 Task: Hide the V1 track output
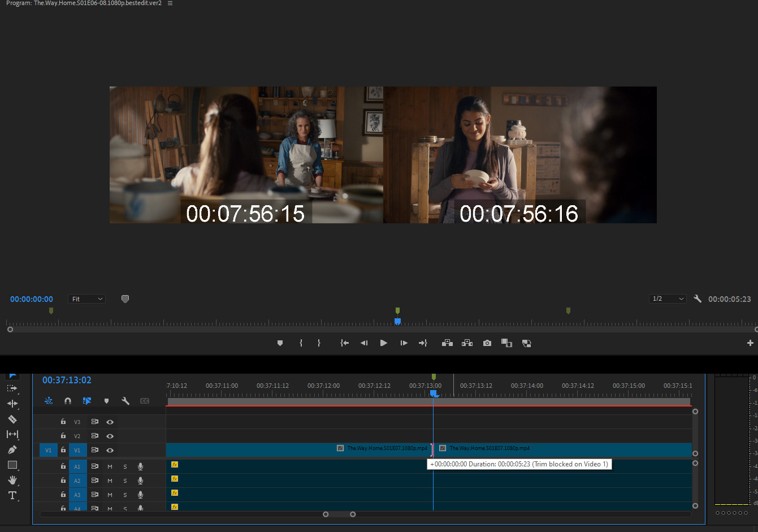(110, 450)
